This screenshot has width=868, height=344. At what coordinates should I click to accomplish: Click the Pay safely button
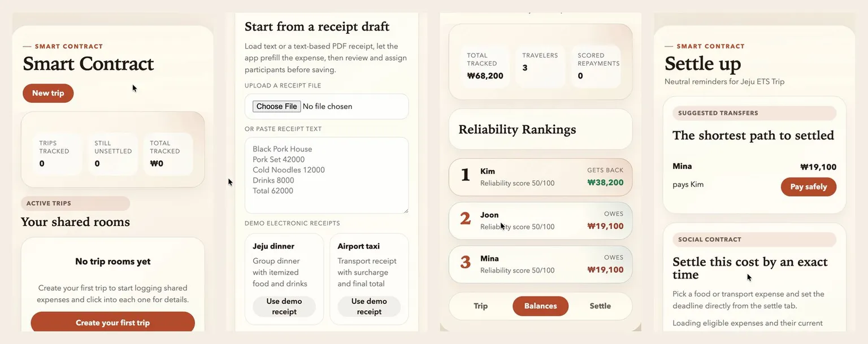[x=808, y=187]
